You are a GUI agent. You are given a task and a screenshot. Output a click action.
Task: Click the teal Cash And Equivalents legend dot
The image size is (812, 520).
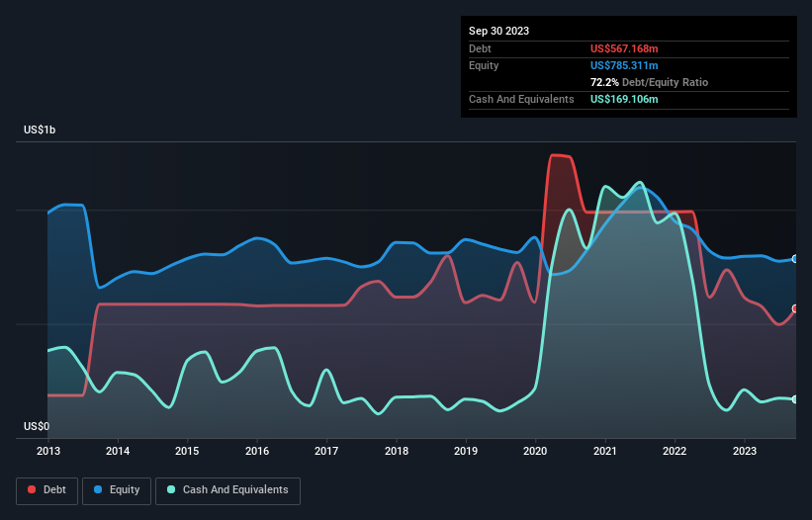(x=171, y=489)
